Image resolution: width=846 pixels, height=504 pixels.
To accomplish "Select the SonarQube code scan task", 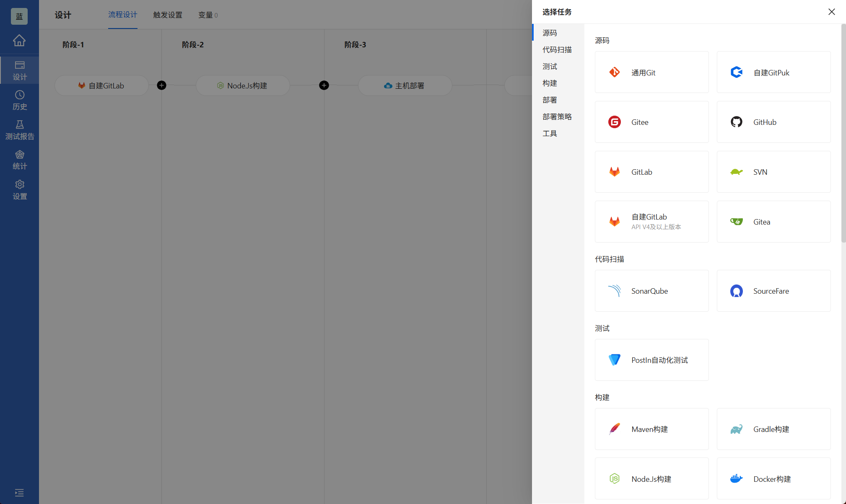I will pos(651,291).
